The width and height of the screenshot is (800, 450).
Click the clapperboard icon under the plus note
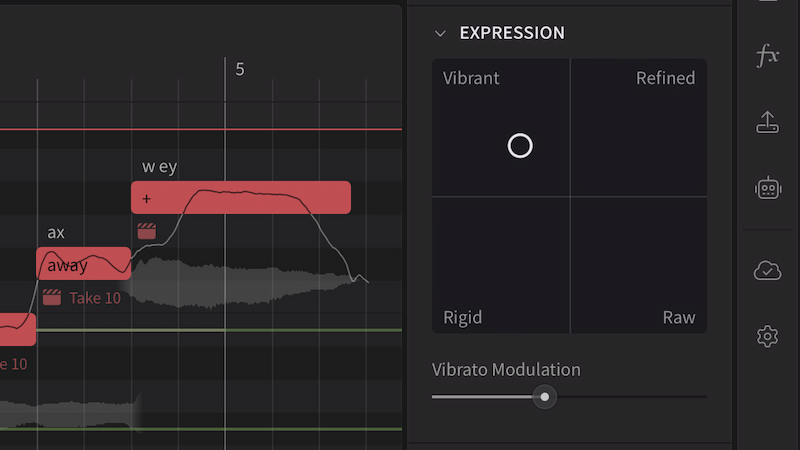[x=147, y=231]
